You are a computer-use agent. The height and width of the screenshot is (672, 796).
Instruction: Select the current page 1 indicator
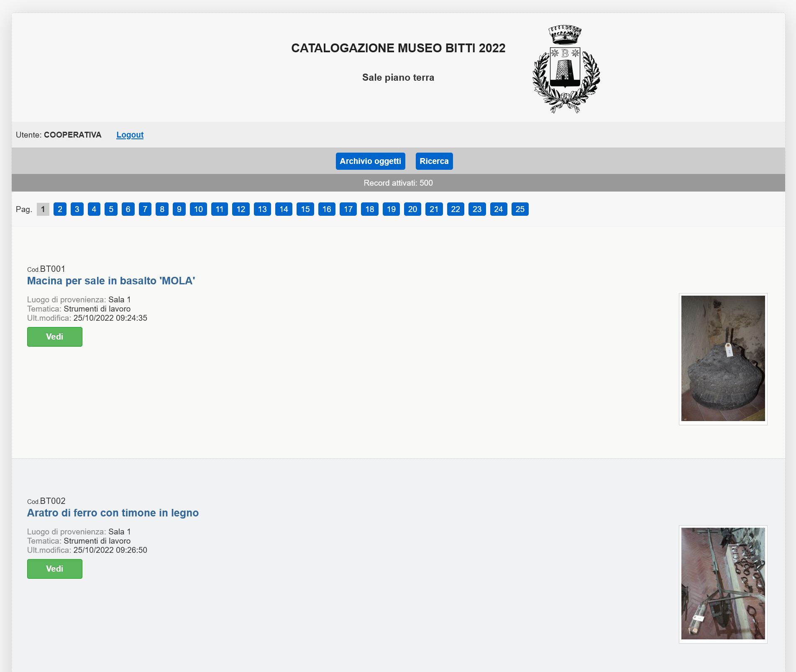pos(43,209)
